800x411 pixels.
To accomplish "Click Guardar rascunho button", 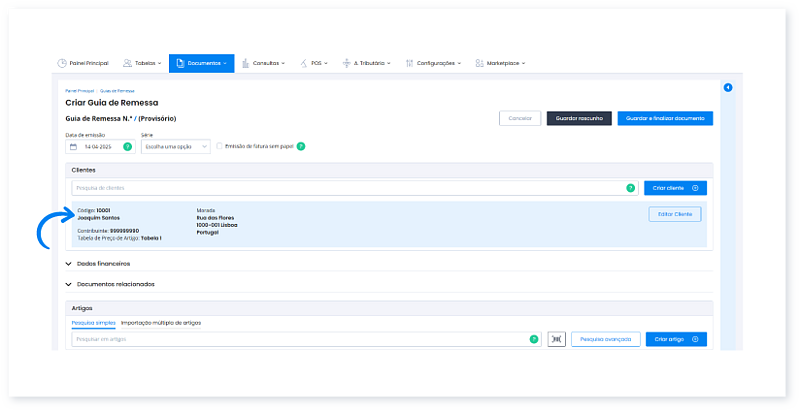I will (x=578, y=118).
